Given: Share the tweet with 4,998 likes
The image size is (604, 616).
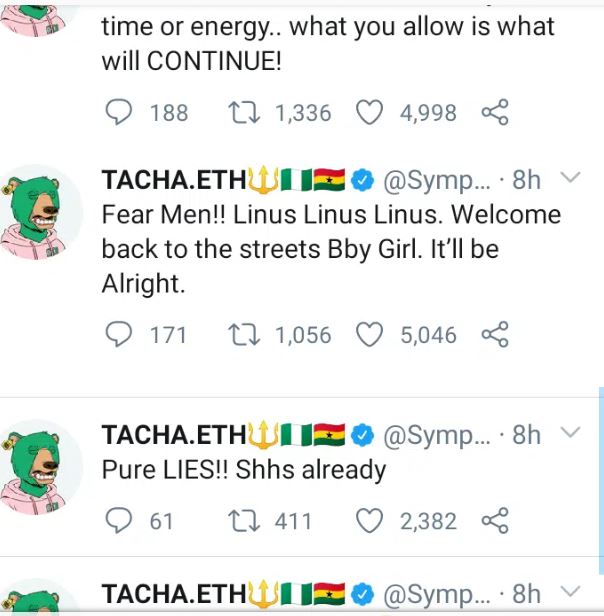Looking at the screenshot, I should (495, 112).
